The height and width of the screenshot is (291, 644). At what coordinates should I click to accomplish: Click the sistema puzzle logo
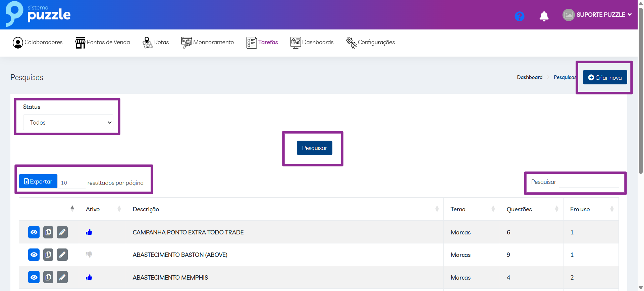38,14
